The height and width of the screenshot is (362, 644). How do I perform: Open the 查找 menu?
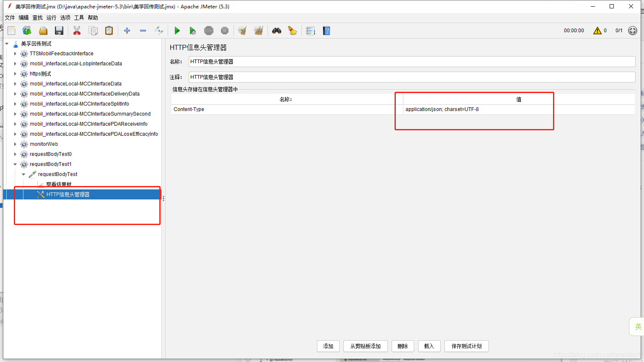pyautogui.click(x=38, y=18)
